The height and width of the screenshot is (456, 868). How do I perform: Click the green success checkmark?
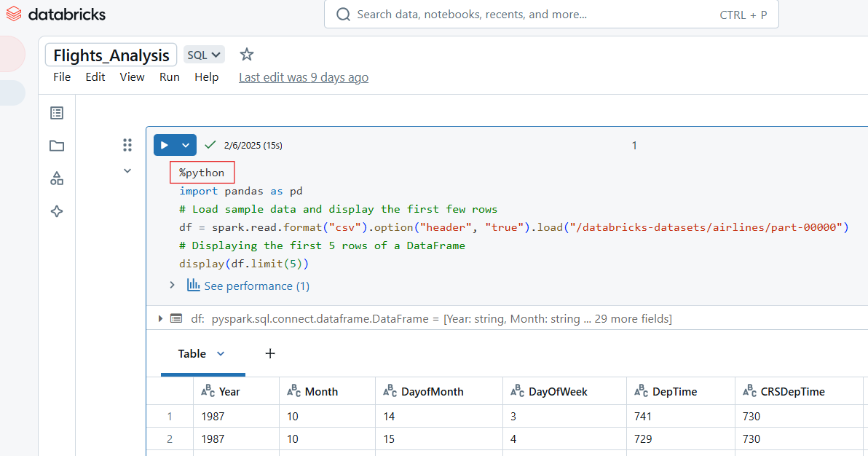[x=210, y=145]
